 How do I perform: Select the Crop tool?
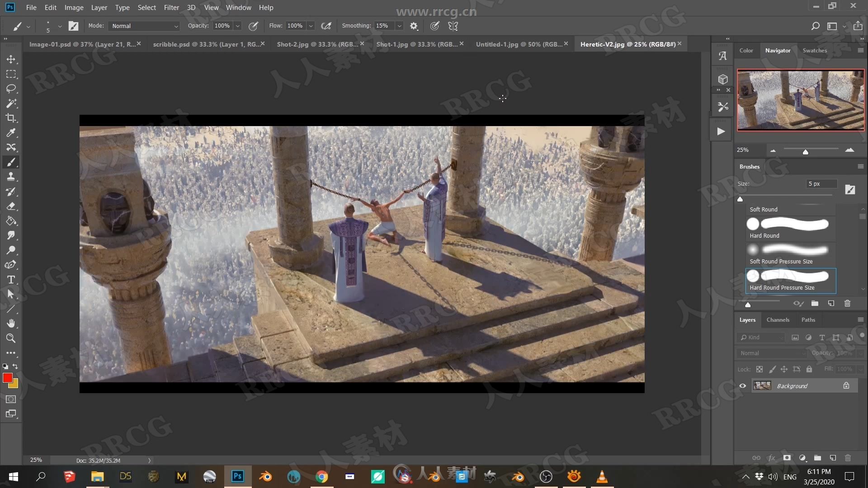pyautogui.click(x=11, y=118)
